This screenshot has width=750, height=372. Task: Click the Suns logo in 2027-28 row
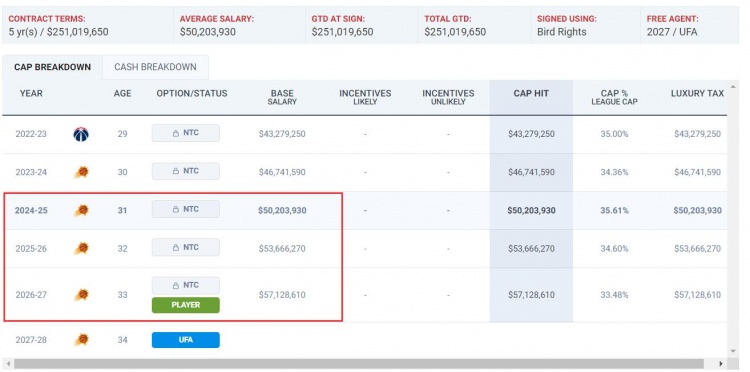coord(82,340)
